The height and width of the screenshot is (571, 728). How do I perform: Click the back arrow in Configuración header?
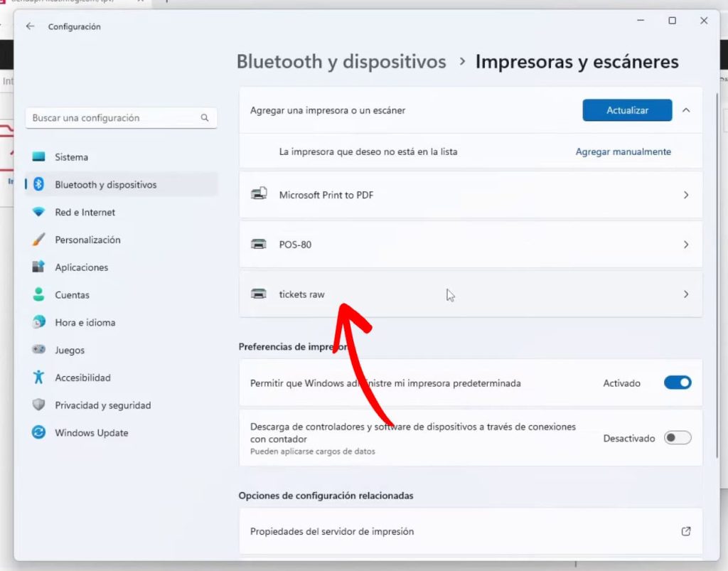(x=30, y=26)
